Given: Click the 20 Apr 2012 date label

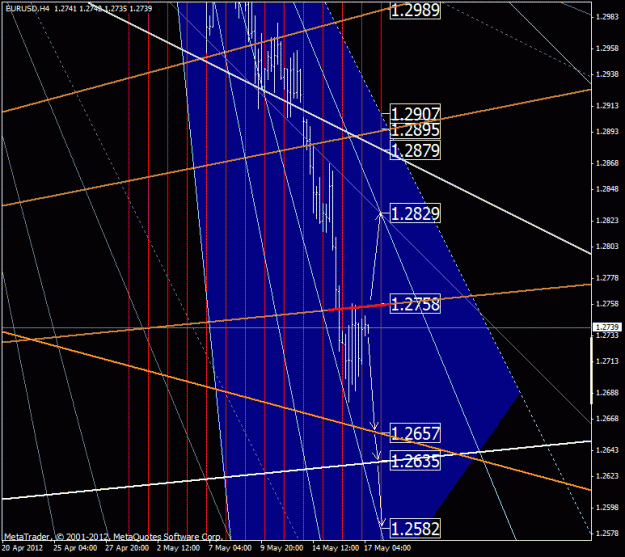Looking at the screenshot, I should 22,548.
